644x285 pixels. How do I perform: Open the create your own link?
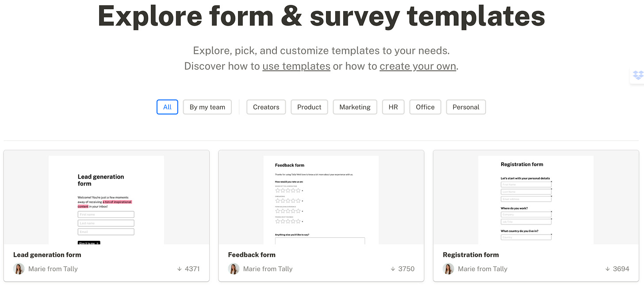[418, 66]
